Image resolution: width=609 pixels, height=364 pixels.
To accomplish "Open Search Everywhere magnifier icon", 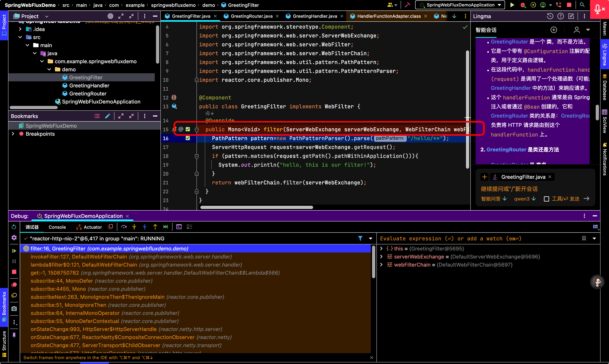I will pyautogui.click(x=582, y=5).
